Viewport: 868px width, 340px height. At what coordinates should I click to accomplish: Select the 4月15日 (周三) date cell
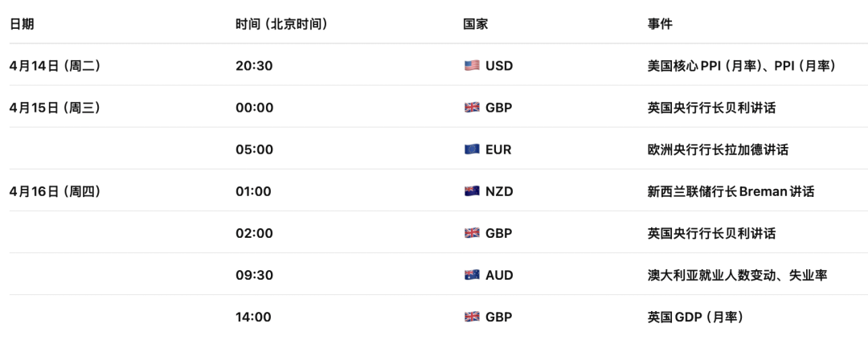coord(55,108)
